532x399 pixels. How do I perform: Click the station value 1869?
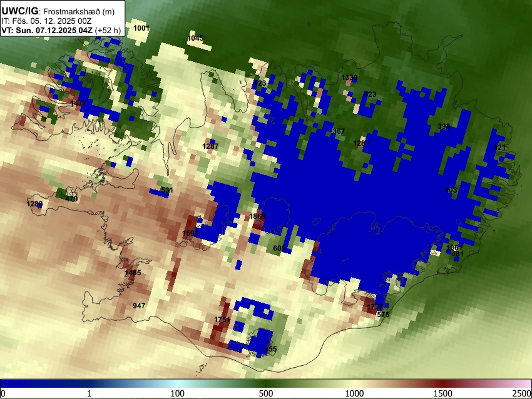pyautogui.click(x=257, y=216)
